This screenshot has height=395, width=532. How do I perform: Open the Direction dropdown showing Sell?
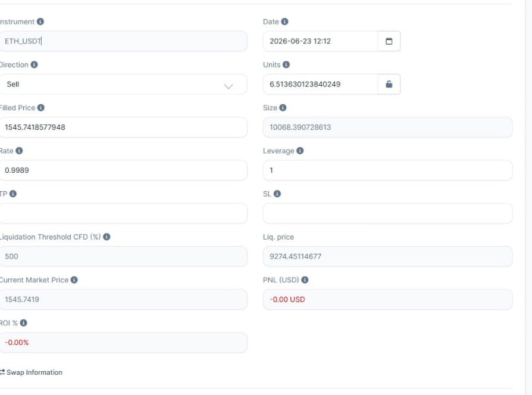(123, 84)
